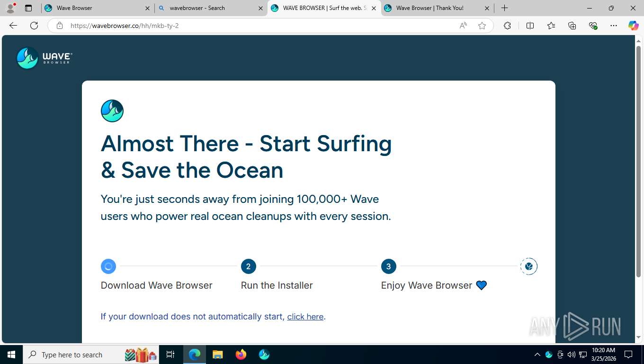Click the page scrollbar down arrow
The height and width of the screenshot is (364, 644).
(638, 337)
